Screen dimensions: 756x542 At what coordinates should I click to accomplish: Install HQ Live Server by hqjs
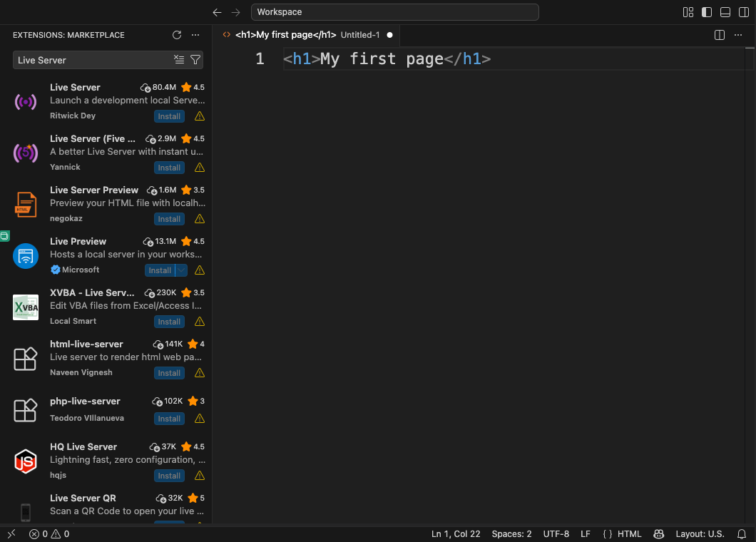[169, 476]
